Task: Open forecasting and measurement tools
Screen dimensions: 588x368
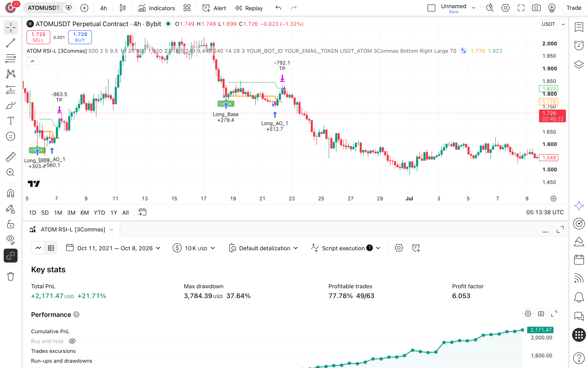Action: click(11, 90)
